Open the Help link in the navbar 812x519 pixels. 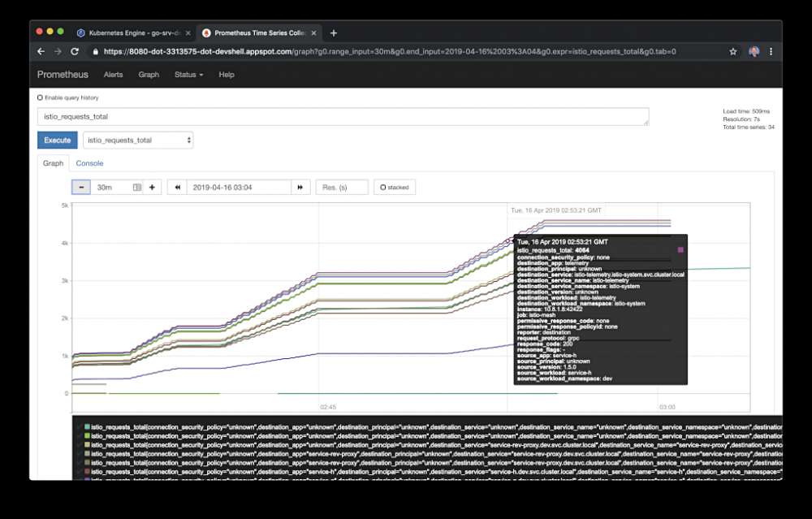pos(227,75)
